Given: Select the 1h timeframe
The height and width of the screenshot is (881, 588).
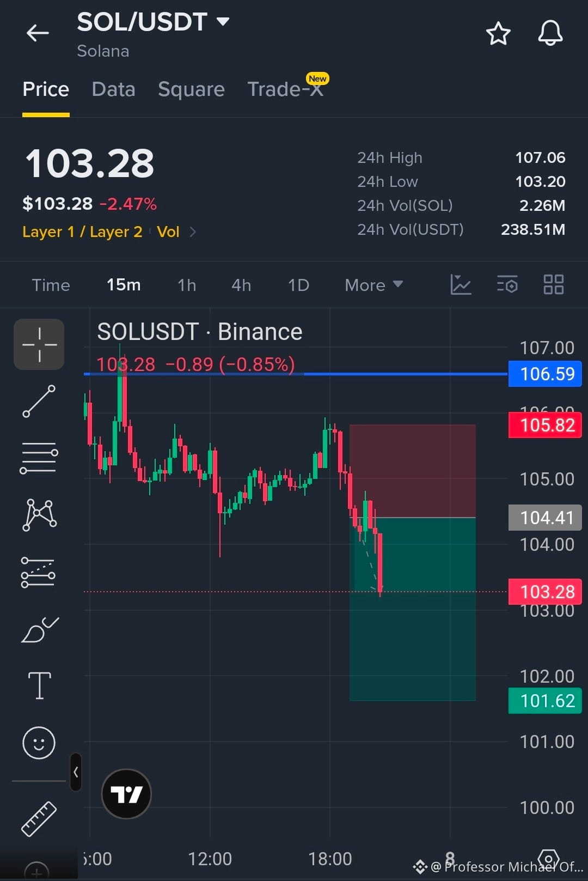Looking at the screenshot, I should point(187,285).
